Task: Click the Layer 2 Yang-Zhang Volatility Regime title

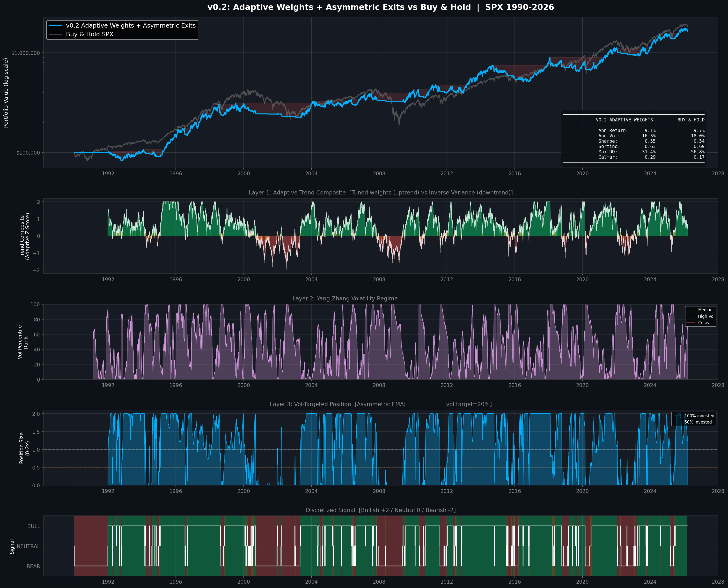Action: 345,298
